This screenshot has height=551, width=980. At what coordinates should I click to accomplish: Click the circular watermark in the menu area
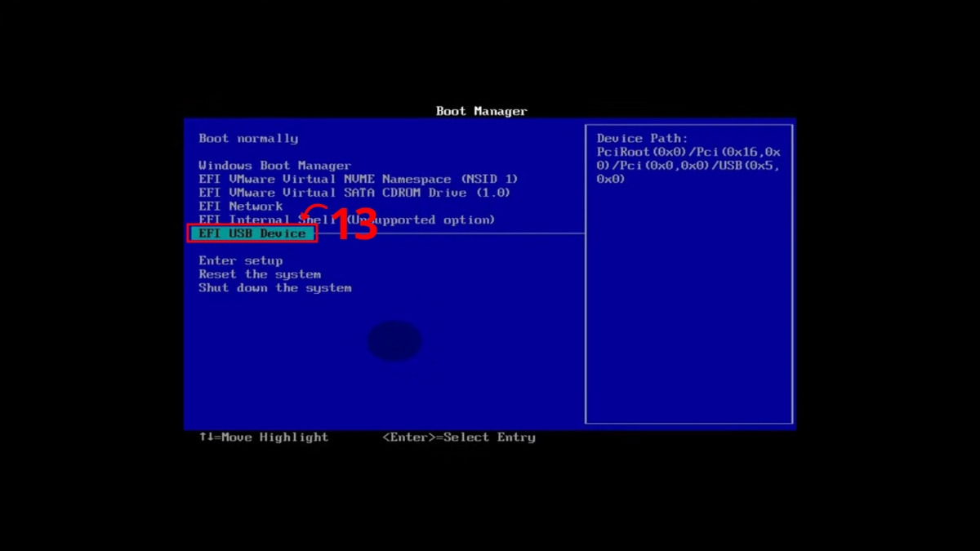(x=394, y=340)
